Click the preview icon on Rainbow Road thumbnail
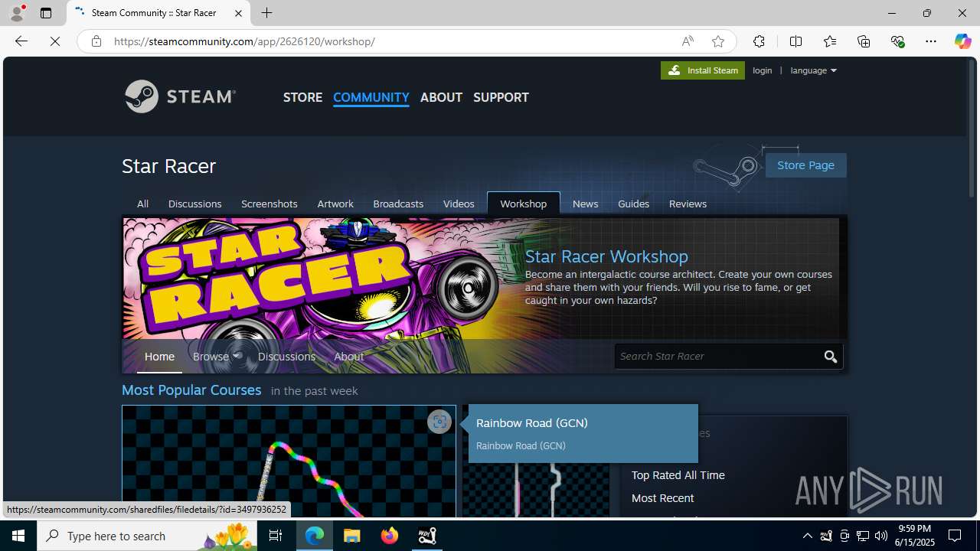 pyautogui.click(x=439, y=422)
